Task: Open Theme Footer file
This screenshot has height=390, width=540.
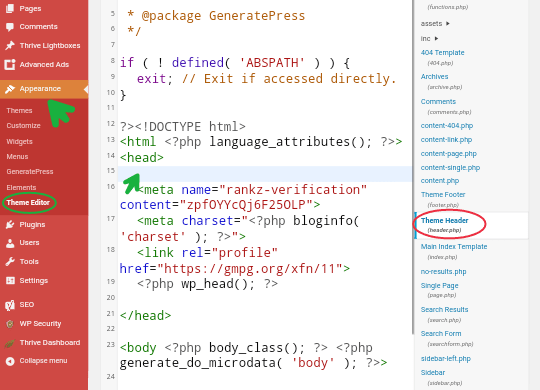Action: click(443, 195)
